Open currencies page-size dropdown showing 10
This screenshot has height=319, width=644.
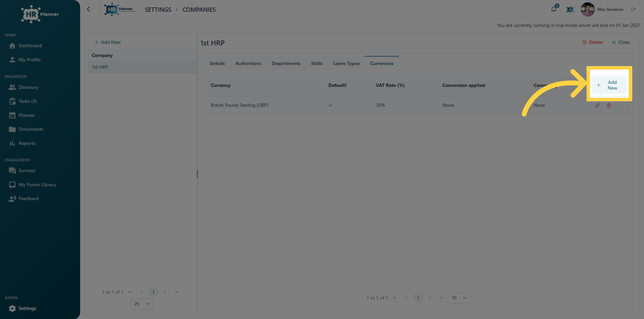coord(459,298)
